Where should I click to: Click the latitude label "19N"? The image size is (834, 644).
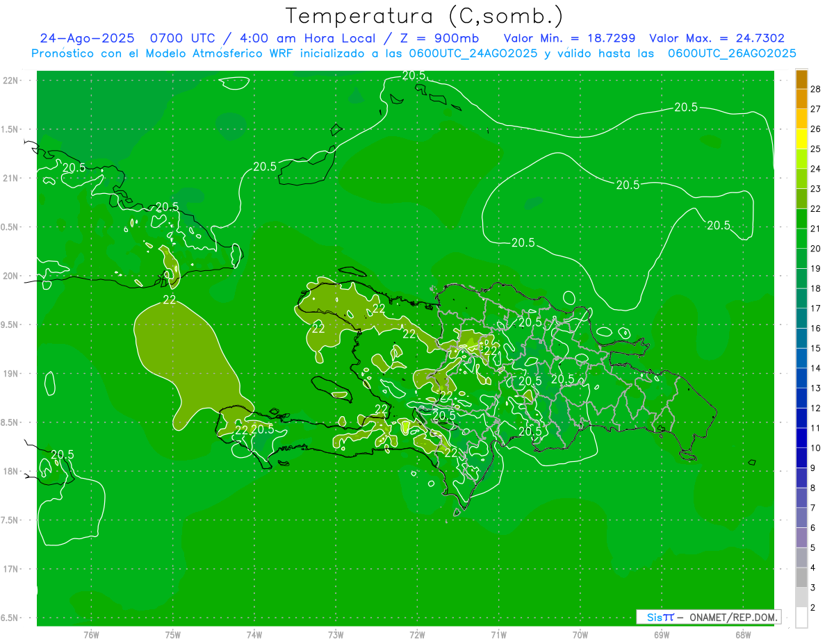[10, 374]
